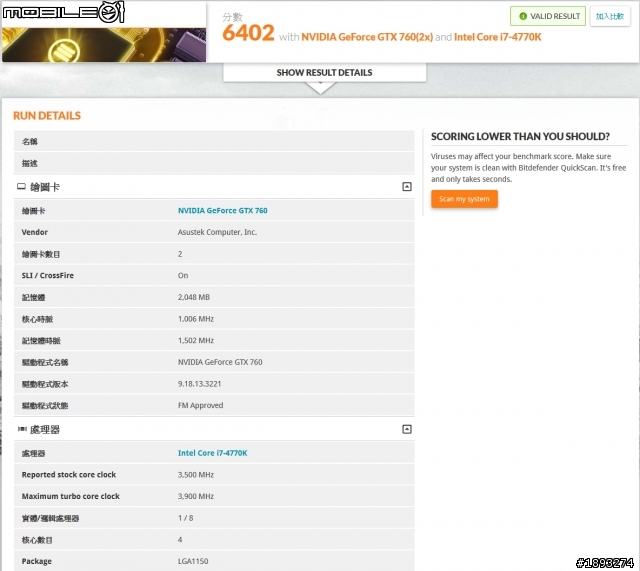Select the core clock value 1,006 MHz

tap(196, 319)
